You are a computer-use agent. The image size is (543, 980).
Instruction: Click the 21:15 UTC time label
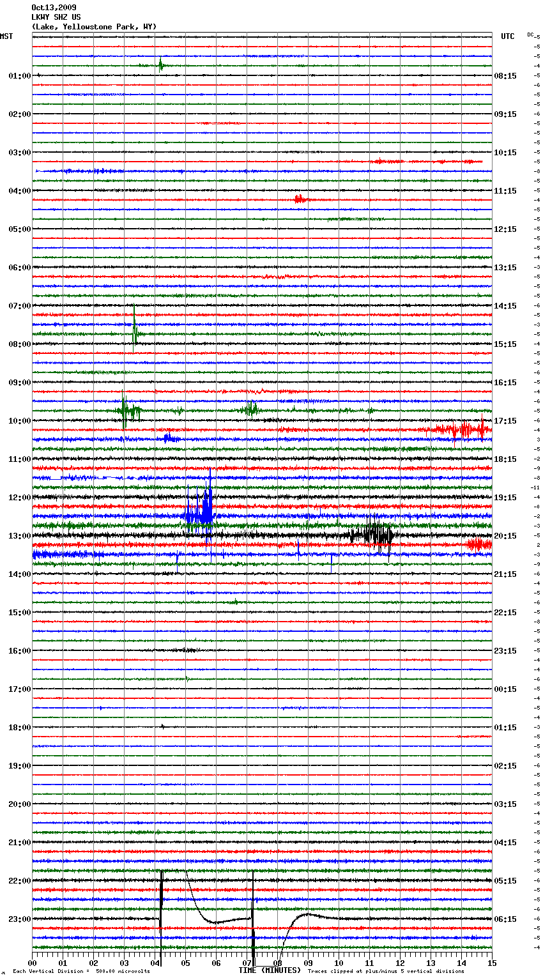[505, 574]
